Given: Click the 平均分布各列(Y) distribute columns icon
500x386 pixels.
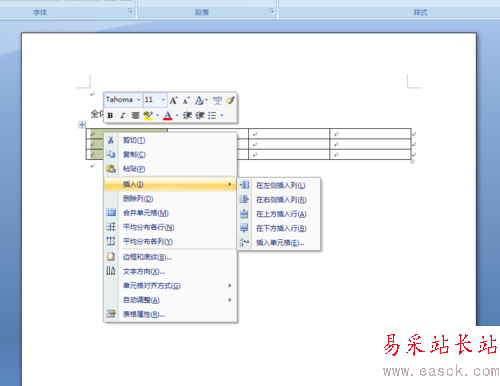Looking at the screenshot, I should click(111, 241).
